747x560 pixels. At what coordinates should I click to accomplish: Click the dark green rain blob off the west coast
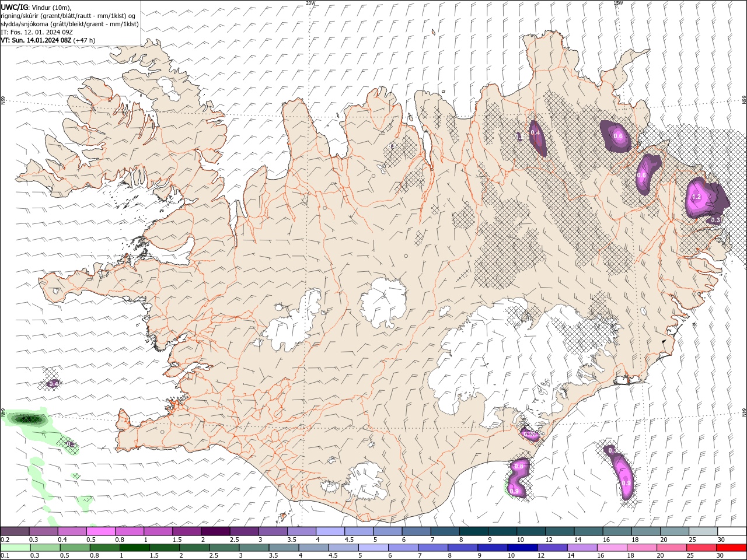click(x=28, y=418)
